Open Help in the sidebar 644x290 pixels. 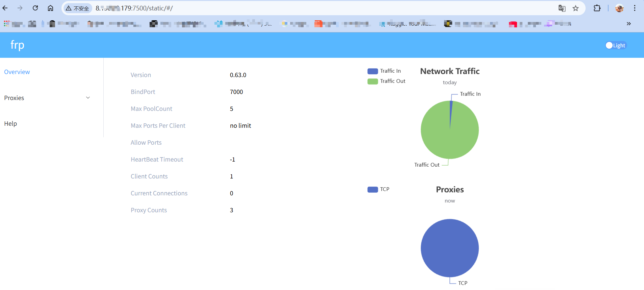pyautogui.click(x=10, y=124)
